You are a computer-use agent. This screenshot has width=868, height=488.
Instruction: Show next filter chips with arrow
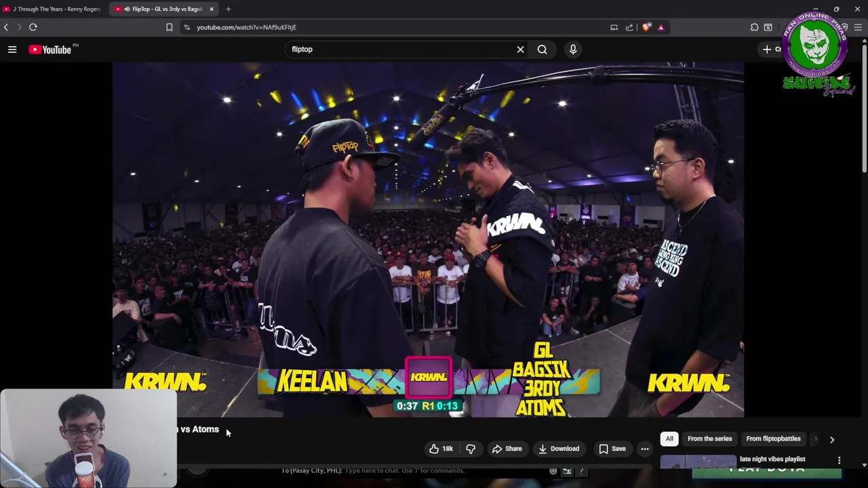pyautogui.click(x=832, y=439)
